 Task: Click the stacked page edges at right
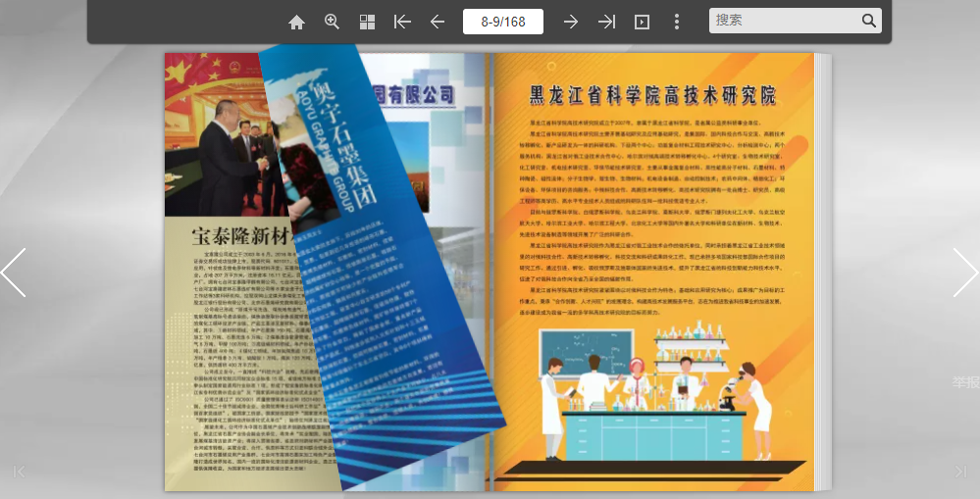[x=824, y=272]
